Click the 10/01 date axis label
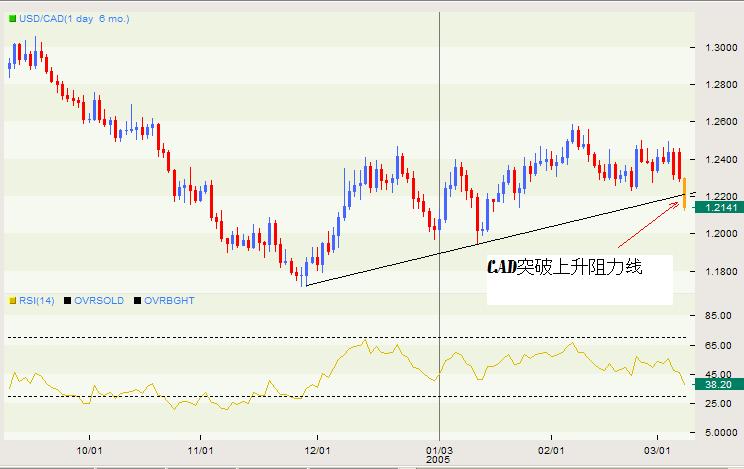 (89, 450)
